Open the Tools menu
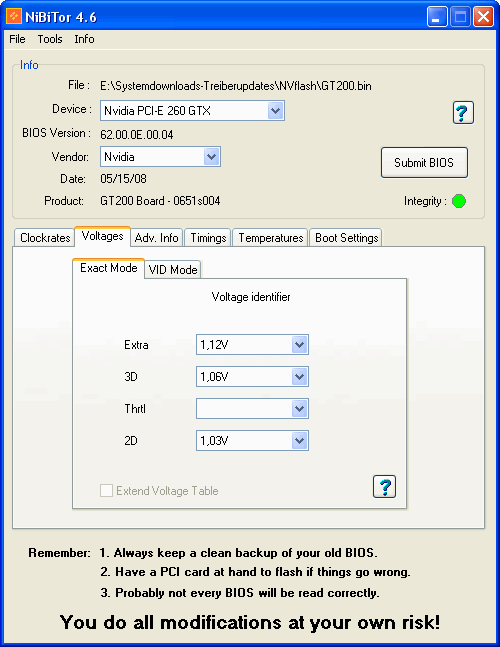 click(x=50, y=39)
